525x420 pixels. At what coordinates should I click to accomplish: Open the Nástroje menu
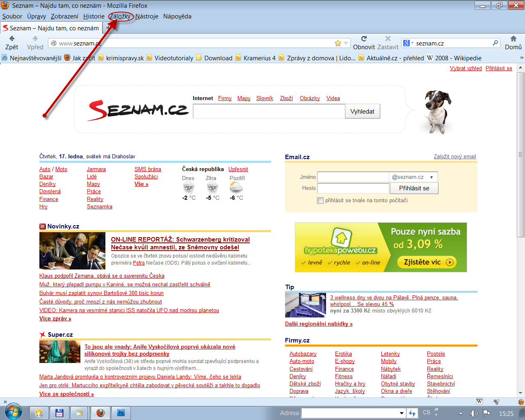click(x=147, y=16)
